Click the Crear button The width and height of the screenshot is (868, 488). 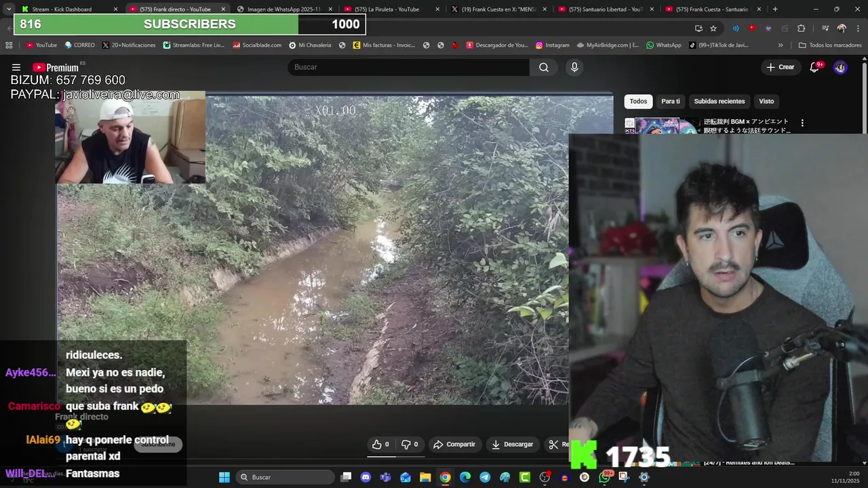tap(780, 67)
